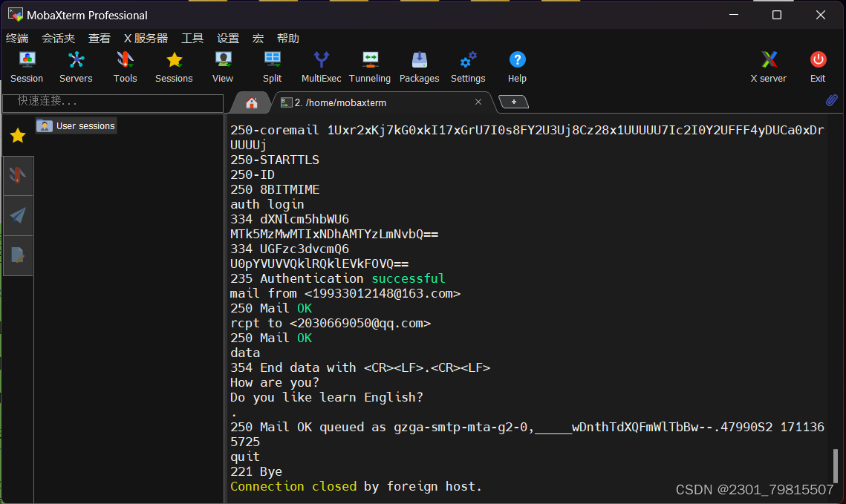Viewport: 846px width, 504px height.
Task: Open the Sessions star toolbar button
Action: (174, 67)
